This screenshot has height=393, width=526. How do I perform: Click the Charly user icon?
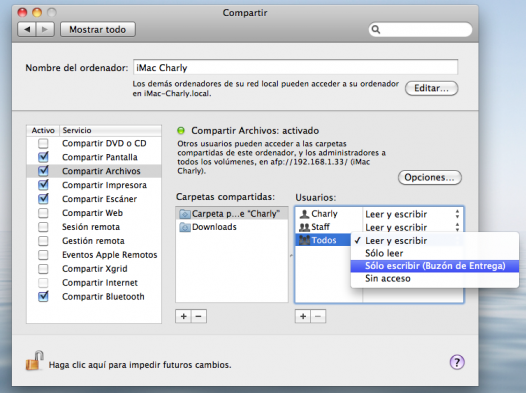pyautogui.click(x=304, y=214)
